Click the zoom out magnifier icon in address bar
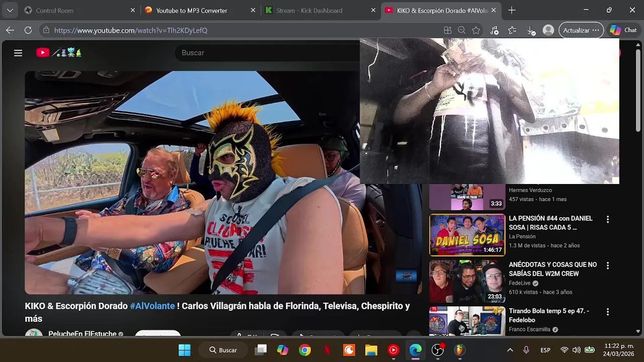 point(461,30)
